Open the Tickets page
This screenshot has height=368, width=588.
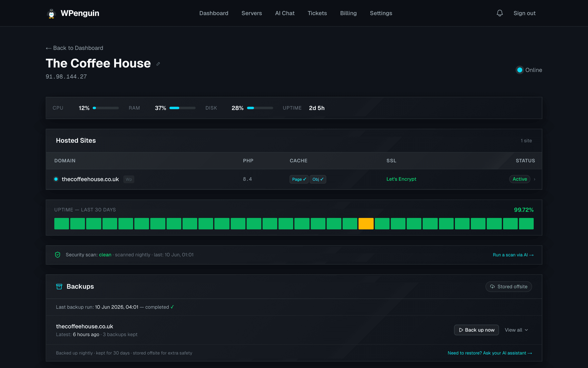tap(317, 13)
